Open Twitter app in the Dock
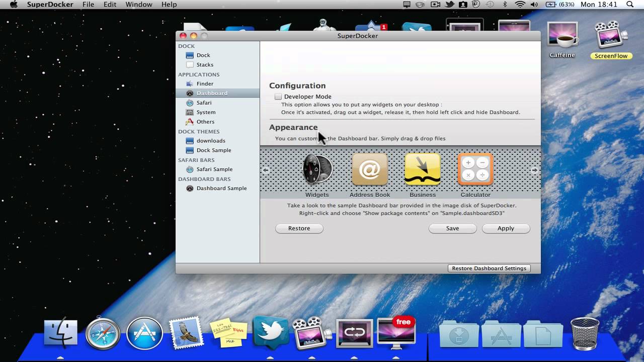Image resolution: width=644 pixels, height=362 pixels. pyautogui.click(x=271, y=332)
